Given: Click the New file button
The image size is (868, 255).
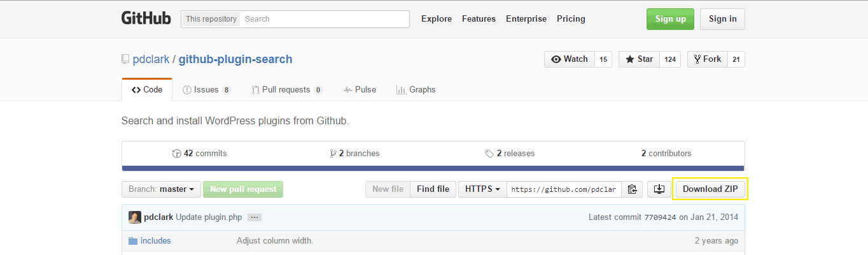Looking at the screenshot, I should 388,189.
